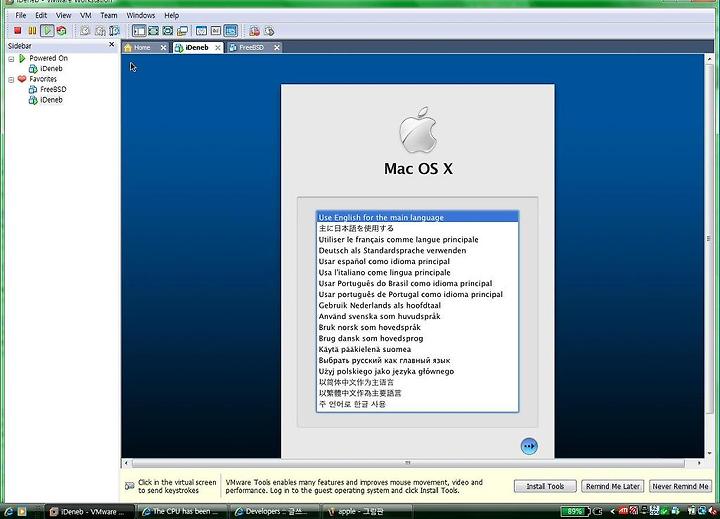Select Utiliser le français comme langue principale
Image resolution: width=720 pixels, height=519 pixels.
pos(417,239)
